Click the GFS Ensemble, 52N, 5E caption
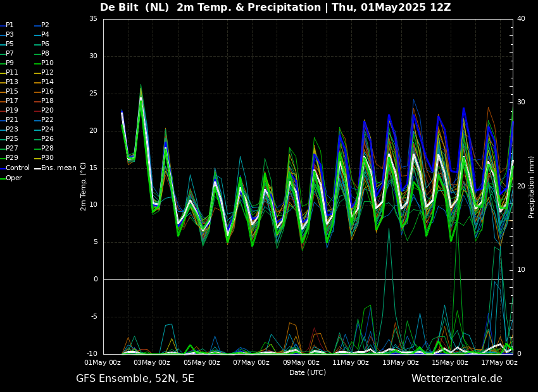 135,379
